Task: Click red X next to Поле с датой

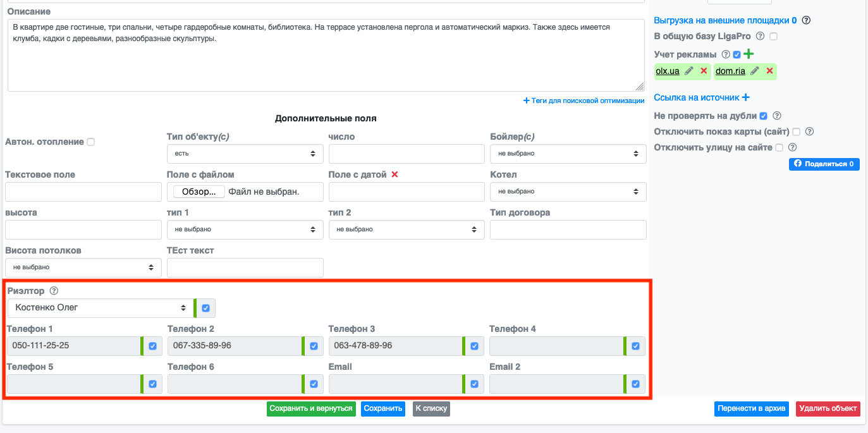Action: coord(395,174)
